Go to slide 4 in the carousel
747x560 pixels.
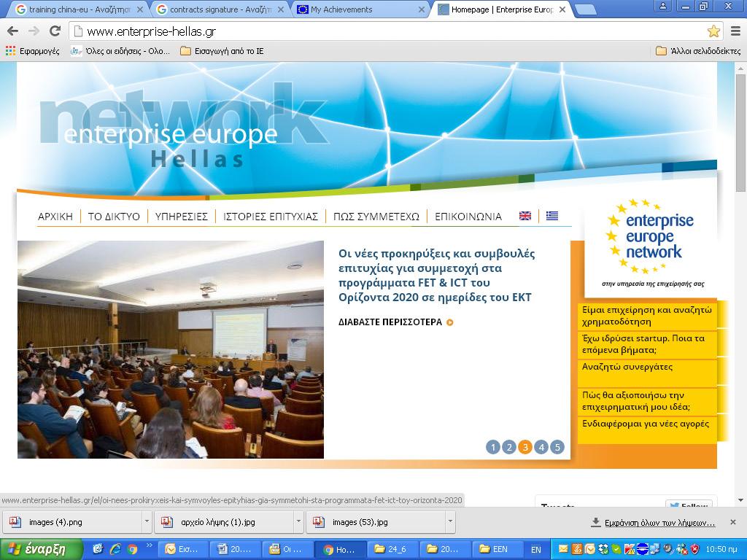tap(541, 447)
